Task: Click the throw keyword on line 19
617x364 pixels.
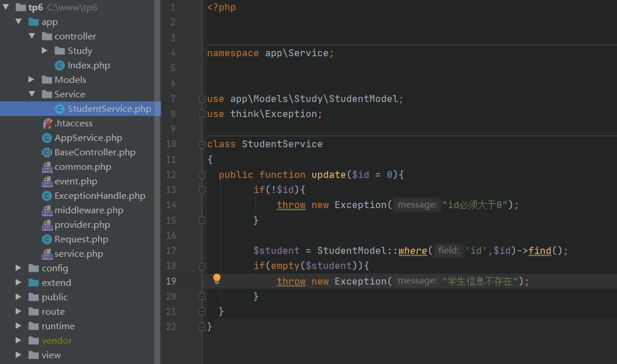Action: (x=291, y=281)
